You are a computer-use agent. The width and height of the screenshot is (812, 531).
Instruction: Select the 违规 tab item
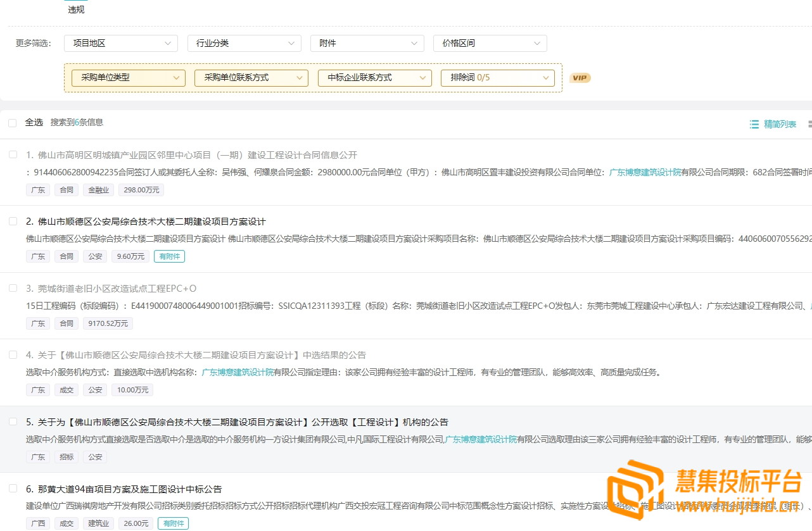(x=76, y=9)
